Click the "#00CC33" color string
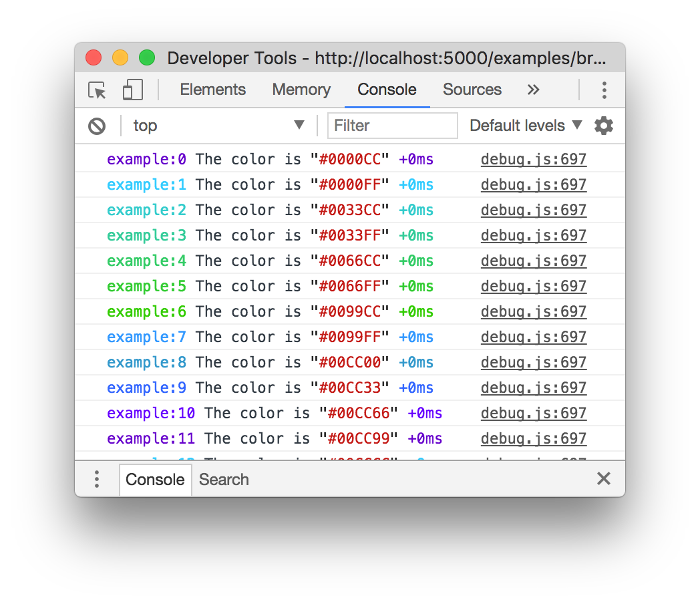Image resolution: width=700 pixels, height=604 pixels. (350, 388)
